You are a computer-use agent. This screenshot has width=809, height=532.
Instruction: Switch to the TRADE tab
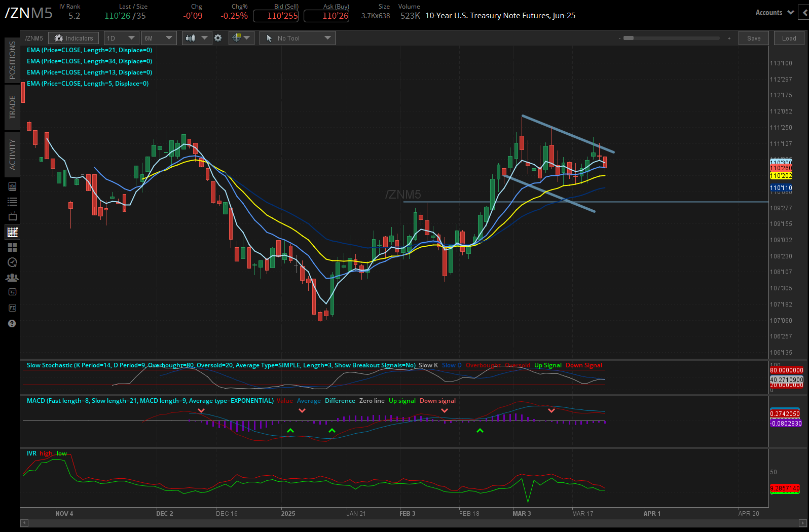tap(13, 107)
